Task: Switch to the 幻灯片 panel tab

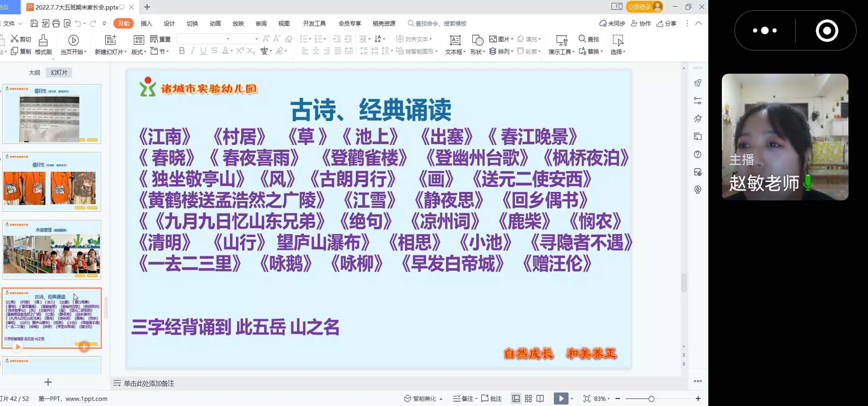Action: point(58,72)
